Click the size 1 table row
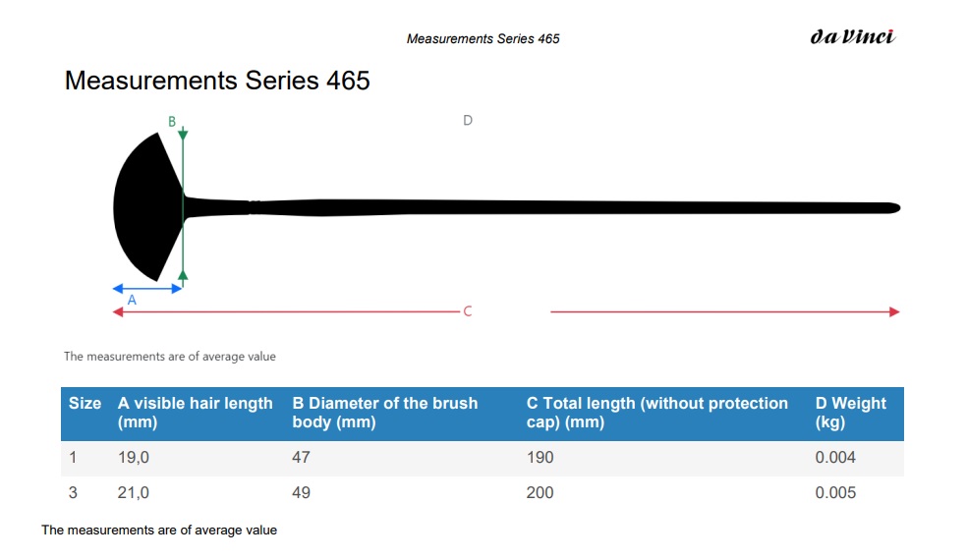Screen dimensions: 966x560 click(x=483, y=458)
